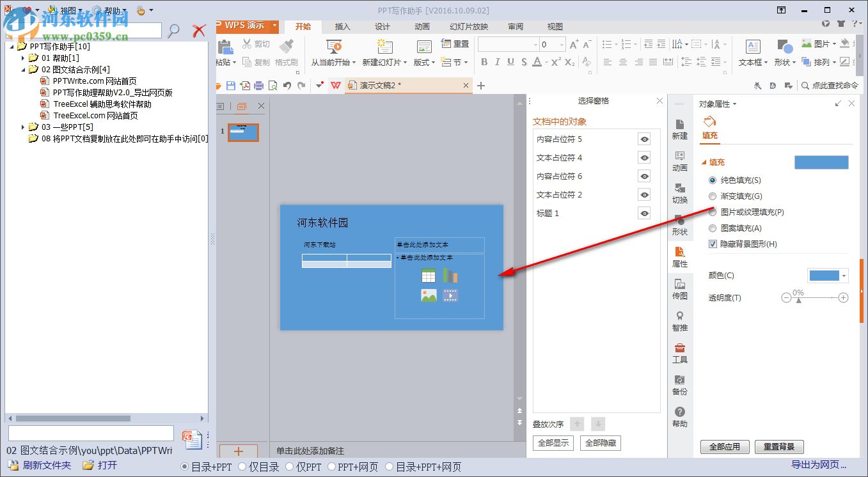Click the print preview icon
868x477 pixels.
point(273,86)
